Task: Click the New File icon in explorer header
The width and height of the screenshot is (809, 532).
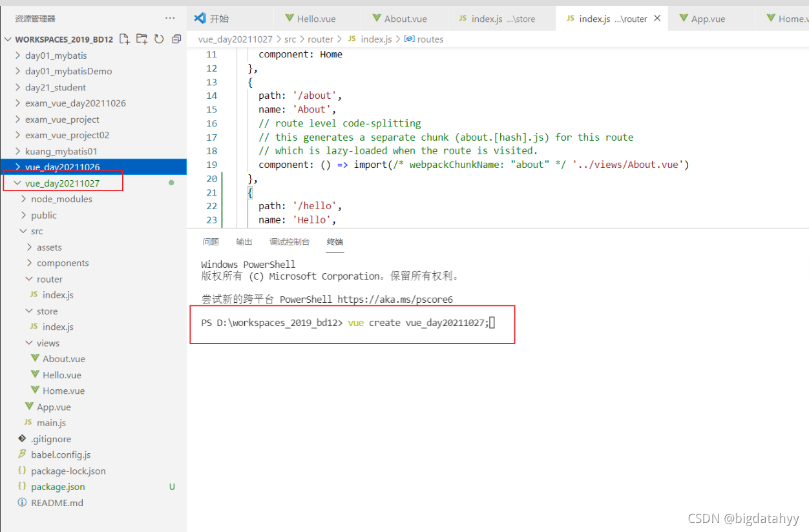Action: pos(125,39)
